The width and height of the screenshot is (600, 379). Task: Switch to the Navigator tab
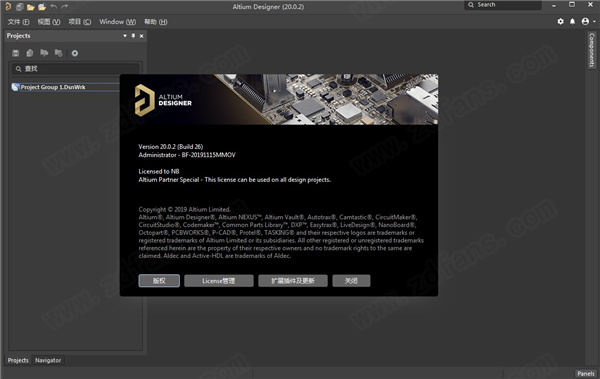tap(48, 360)
